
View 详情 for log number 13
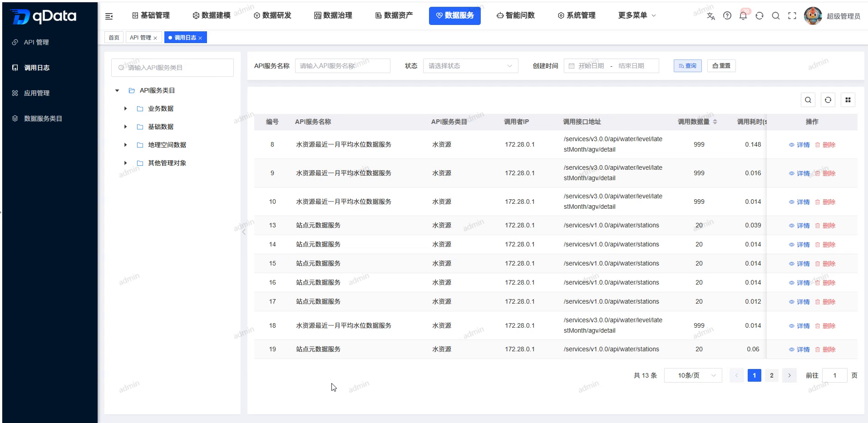799,226
